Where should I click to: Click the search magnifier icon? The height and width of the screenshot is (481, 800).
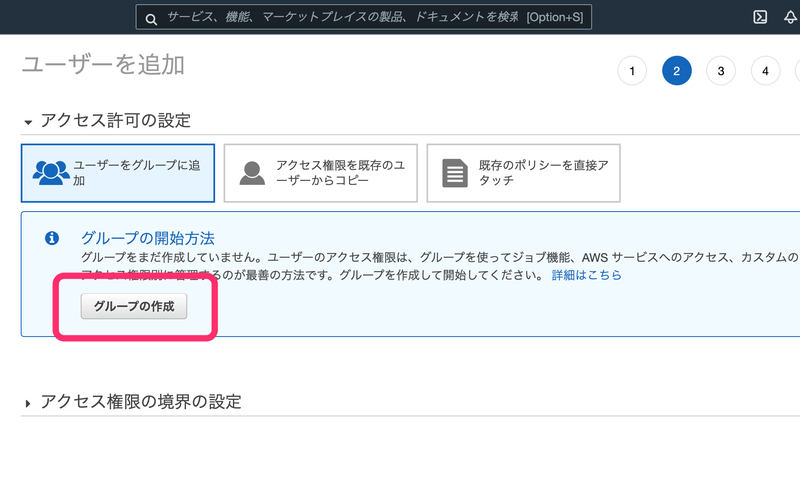click(x=151, y=19)
